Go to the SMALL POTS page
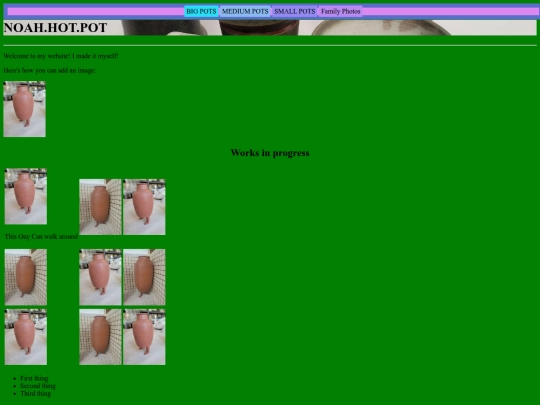The width and height of the screenshot is (540, 405). pos(294,11)
